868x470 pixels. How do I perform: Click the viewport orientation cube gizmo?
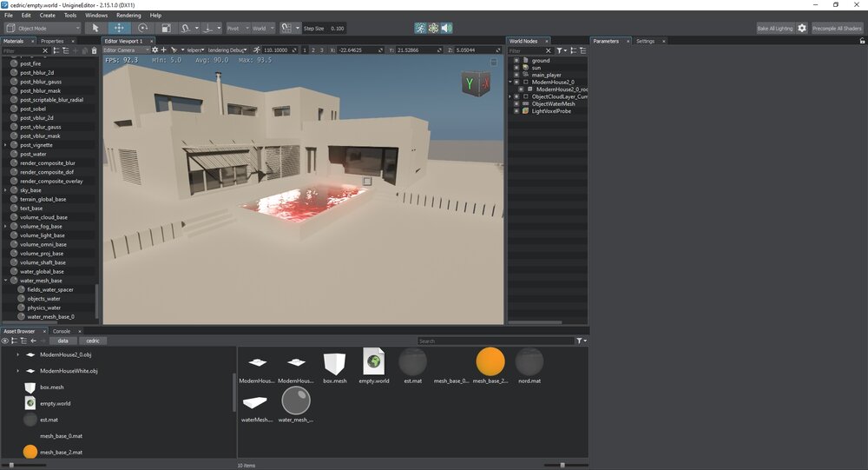tap(477, 83)
